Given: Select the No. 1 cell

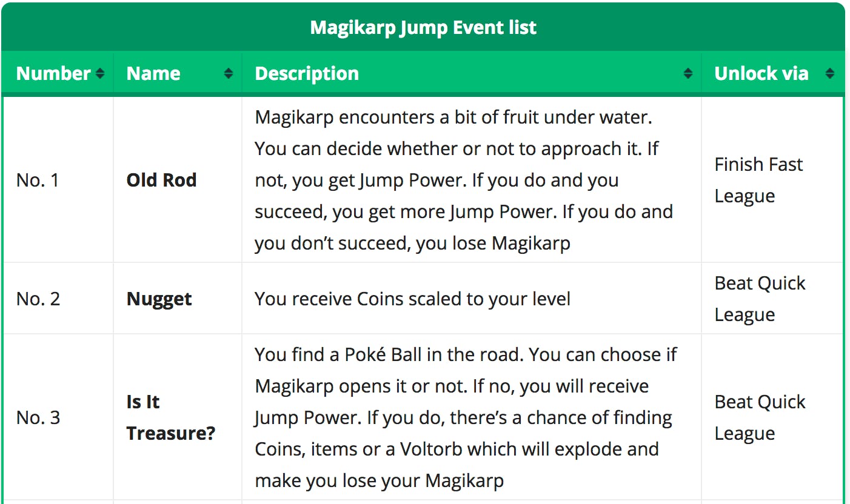Looking at the screenshot, I should pyautogui.click(x=38, y=180).
